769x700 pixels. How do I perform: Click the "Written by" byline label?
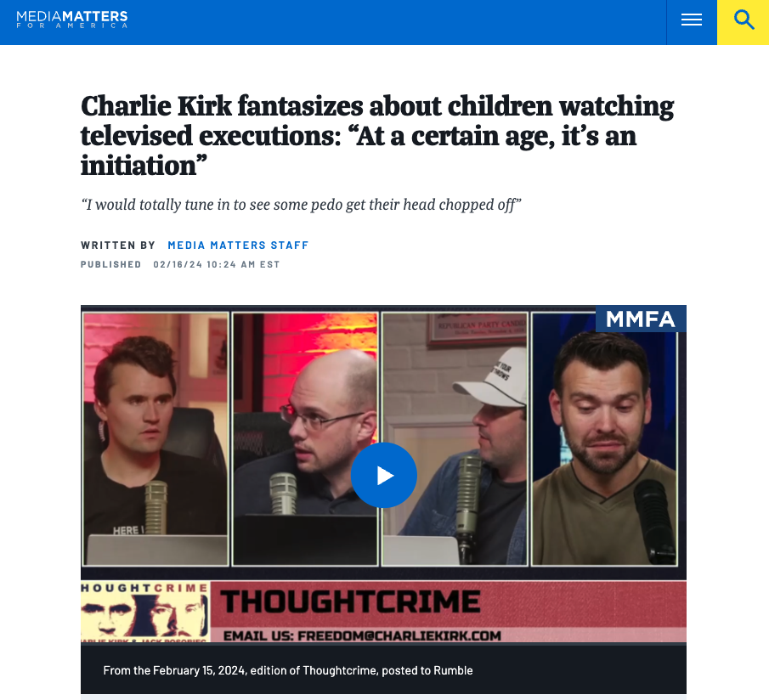[x=118, y=246]
